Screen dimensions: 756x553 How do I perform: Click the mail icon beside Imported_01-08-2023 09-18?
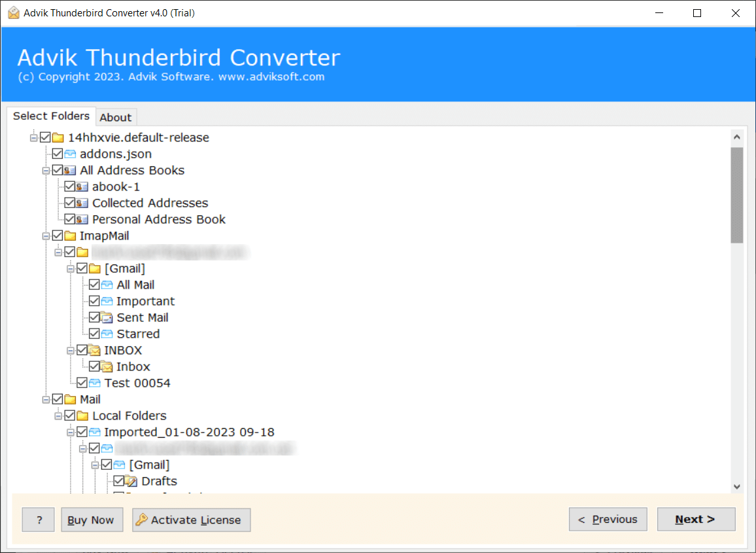pos(95,433)
